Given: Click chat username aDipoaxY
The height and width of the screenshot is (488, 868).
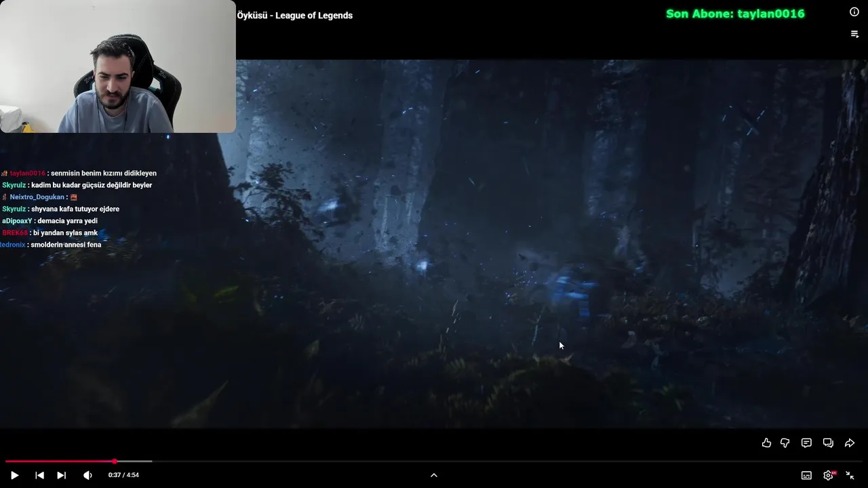Looking at the screenshot, I should [x=17, y=221].
